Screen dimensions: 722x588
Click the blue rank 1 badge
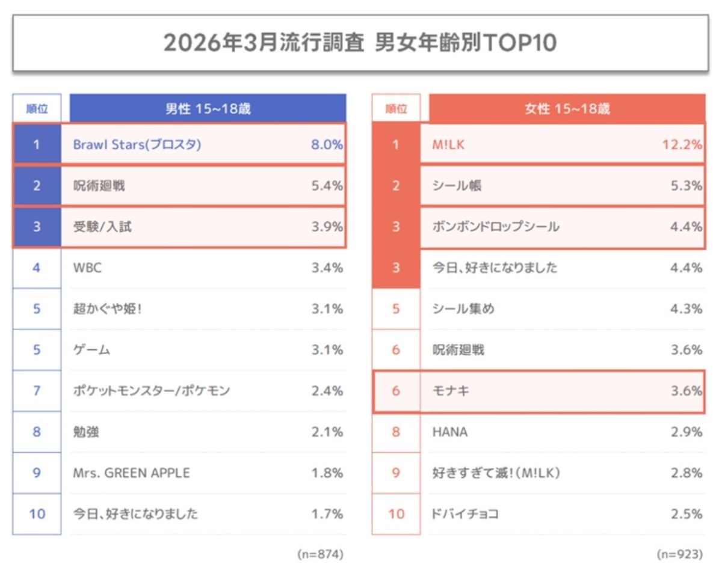[37, 145]
